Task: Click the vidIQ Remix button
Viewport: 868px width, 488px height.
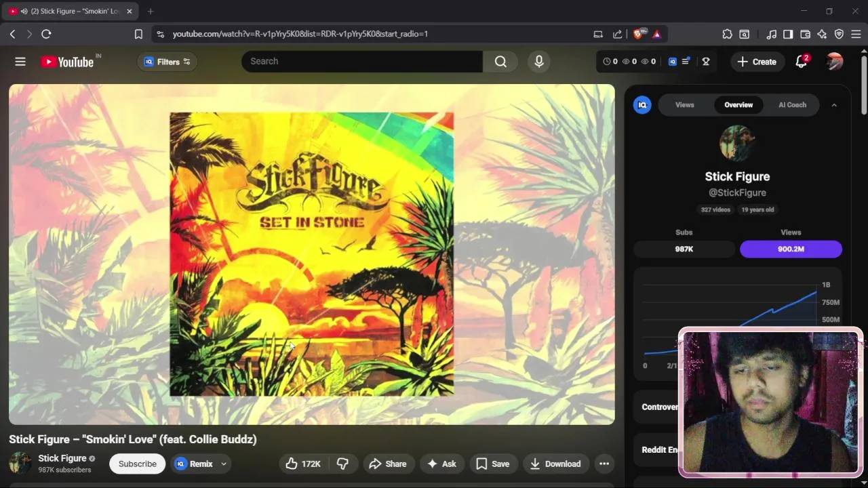Action: click(x=194, y=464)
